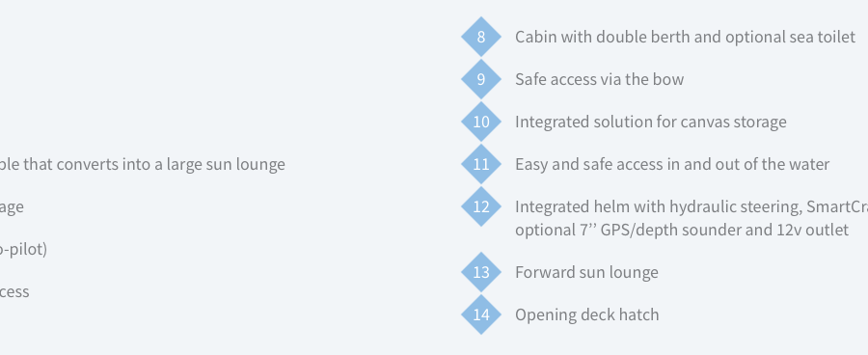Click the 'Forward sun lounge' feature text

(586, 272)
